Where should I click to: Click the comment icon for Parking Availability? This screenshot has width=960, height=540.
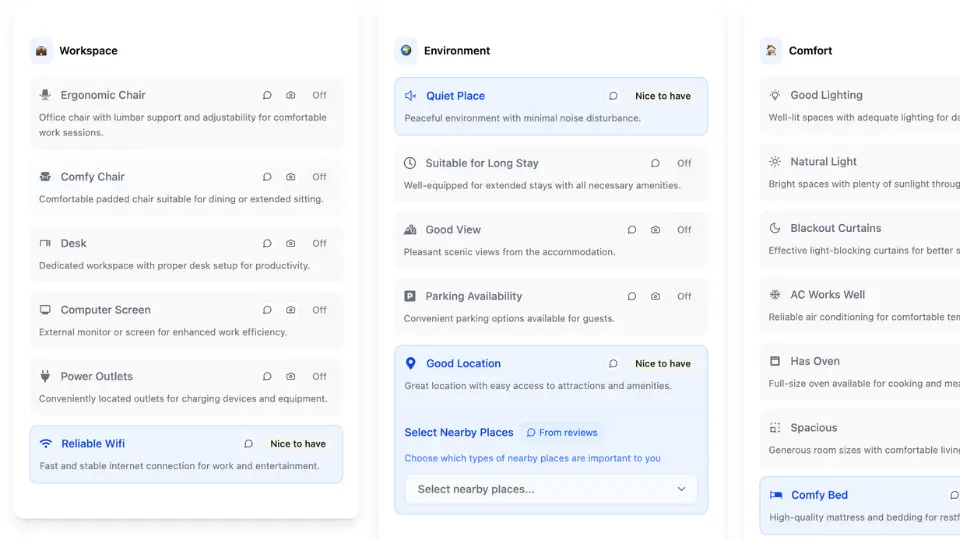click(x=631, y=296)
